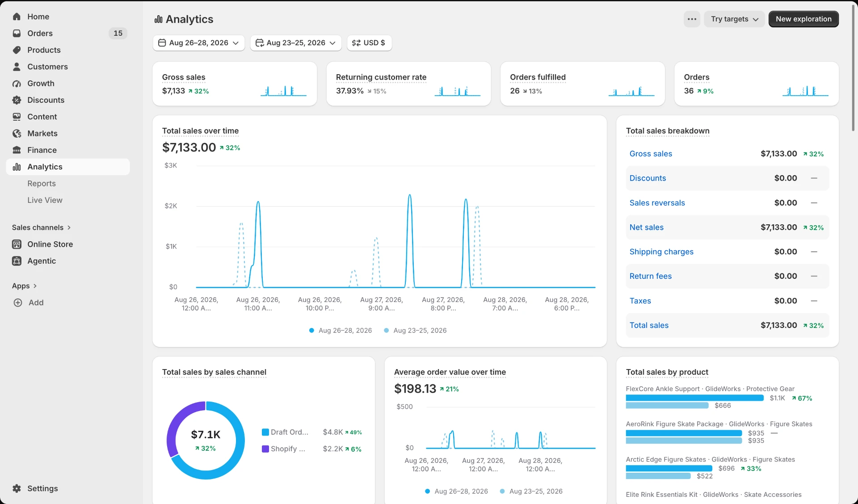Click the Gross sales sparkline chart
The width and height of the screenshot is (858, 504).
(x=283, y=91)
